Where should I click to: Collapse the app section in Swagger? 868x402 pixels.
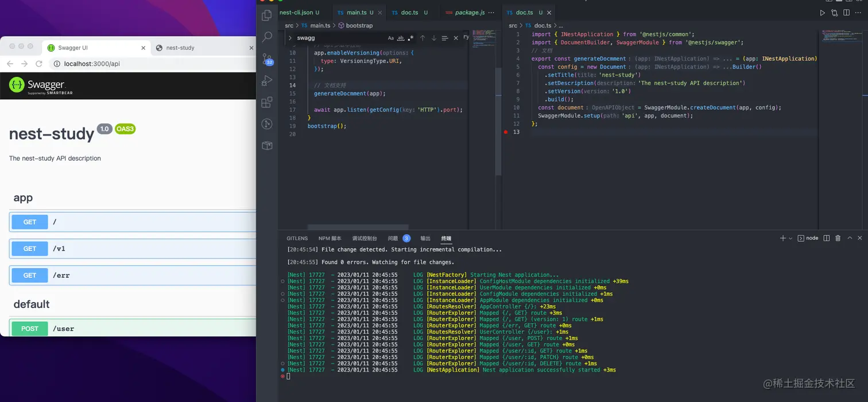coord(23,198)
